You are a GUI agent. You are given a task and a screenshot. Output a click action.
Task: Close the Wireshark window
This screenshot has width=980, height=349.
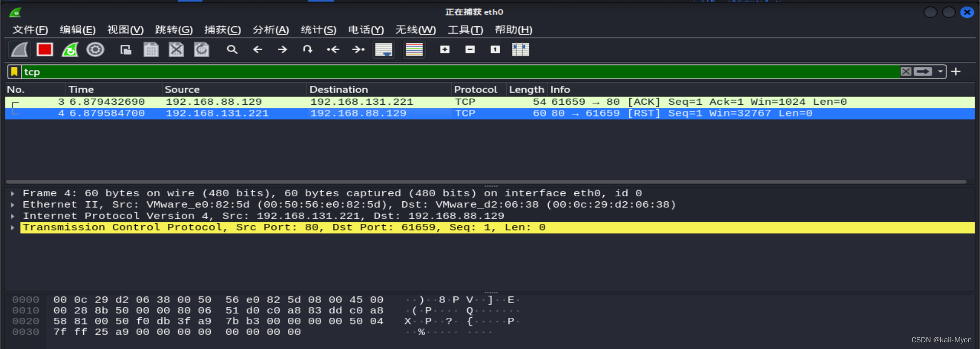point(967,12)
